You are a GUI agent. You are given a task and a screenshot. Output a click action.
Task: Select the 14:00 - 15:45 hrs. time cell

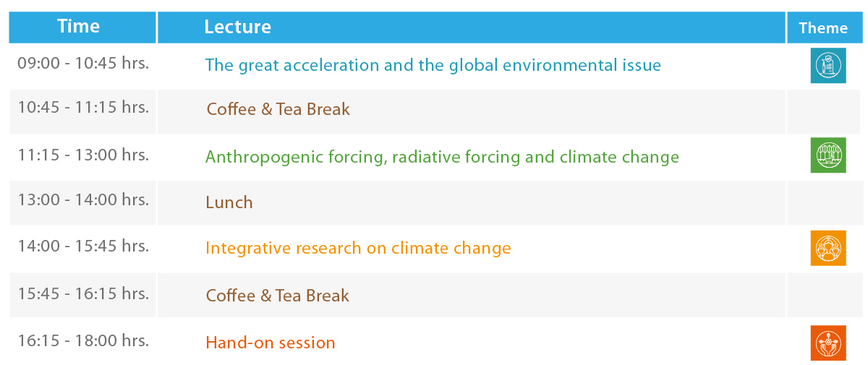click(x=83, y=246)
